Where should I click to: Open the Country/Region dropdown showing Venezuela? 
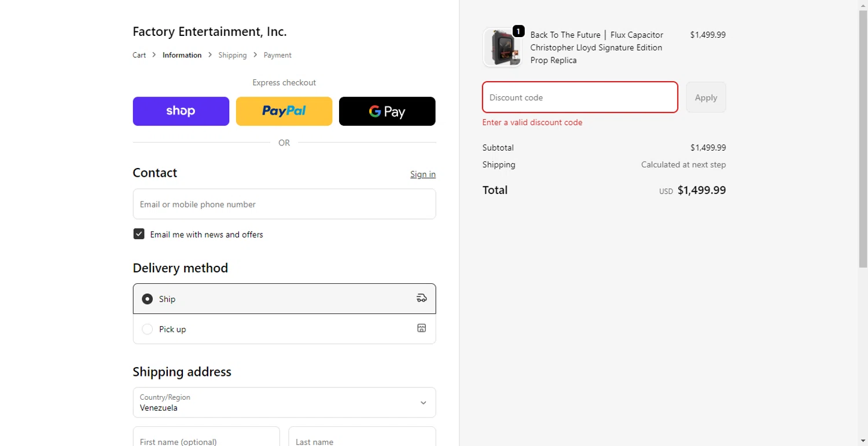pos(284,402)
